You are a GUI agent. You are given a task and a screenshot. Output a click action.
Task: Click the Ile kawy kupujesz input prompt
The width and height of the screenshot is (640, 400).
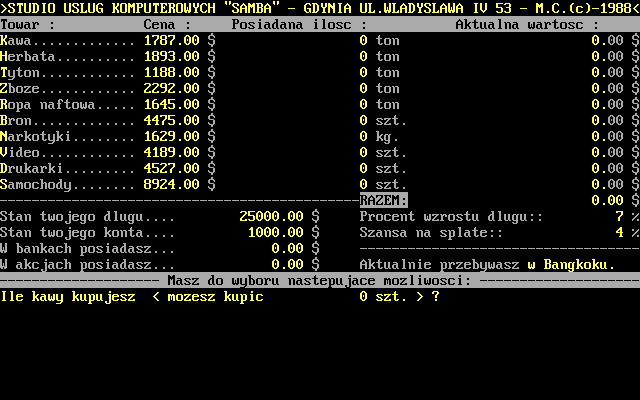click(68, 297)
